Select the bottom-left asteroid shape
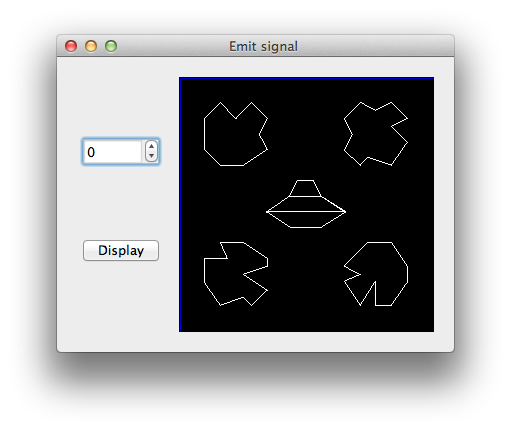Screen dimensions: 511x431 click(x=236, y=274)
